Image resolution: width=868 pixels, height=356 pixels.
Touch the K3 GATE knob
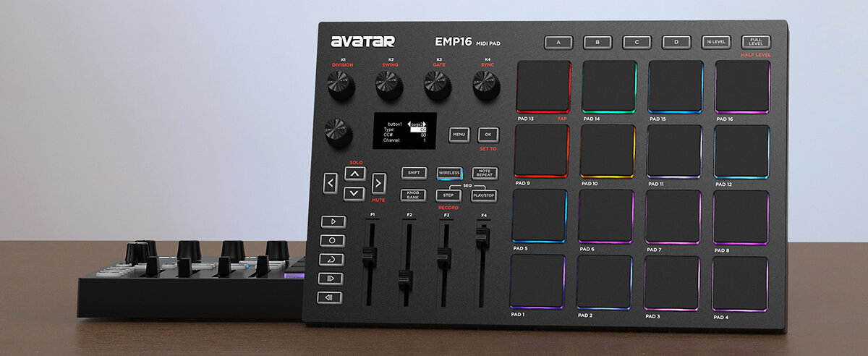[x=438, y=86]
